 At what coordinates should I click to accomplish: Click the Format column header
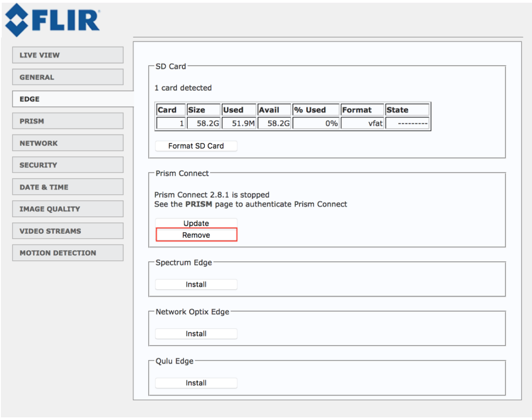pyautogui.click(x=363, y=110)
